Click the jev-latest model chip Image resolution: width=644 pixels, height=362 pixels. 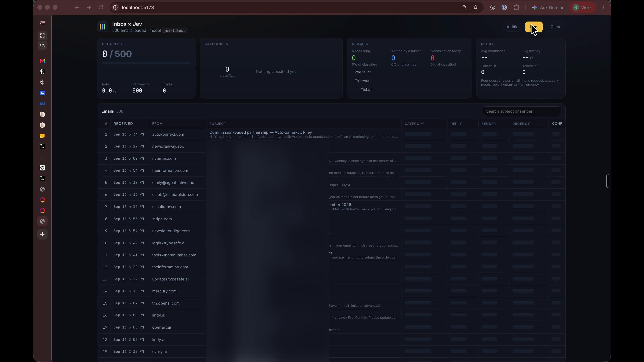174,31
